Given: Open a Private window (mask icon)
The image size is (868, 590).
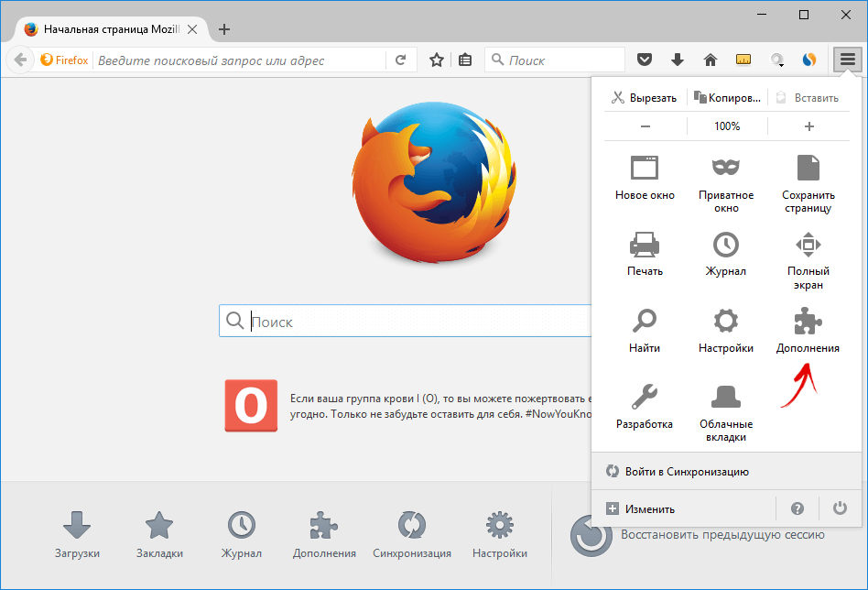Looking at the screenshot, I should pos(726,184).
